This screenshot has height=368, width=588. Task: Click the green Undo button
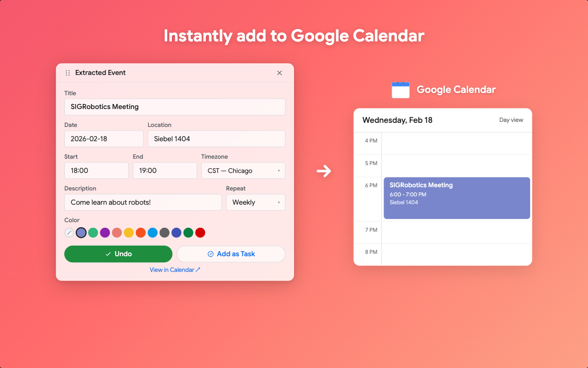[119, 254]
